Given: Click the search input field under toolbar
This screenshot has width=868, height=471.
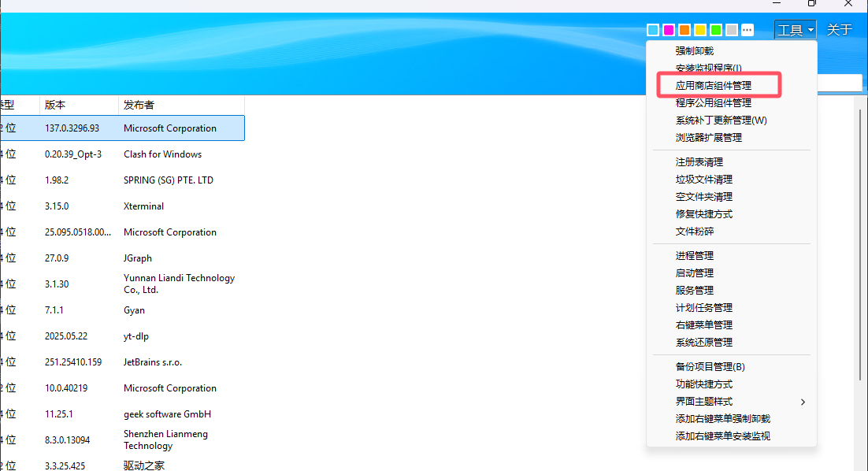Looking at the screenshot, I should (x=839, y=83).
